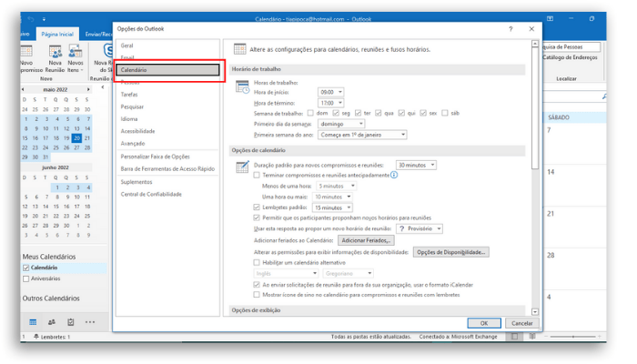Toggle the sáb work week checkbox

click(445, 113)
